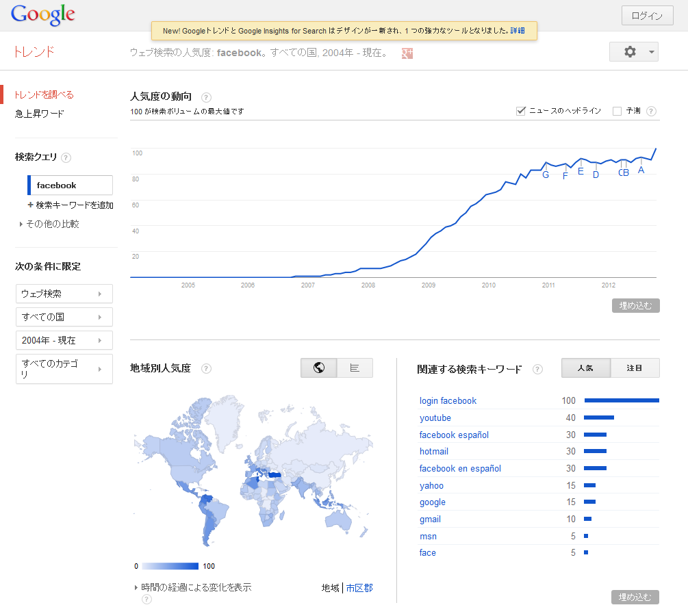688x616 pixels.
Task: Open facebook español related keyword
Action: [454, 435]
